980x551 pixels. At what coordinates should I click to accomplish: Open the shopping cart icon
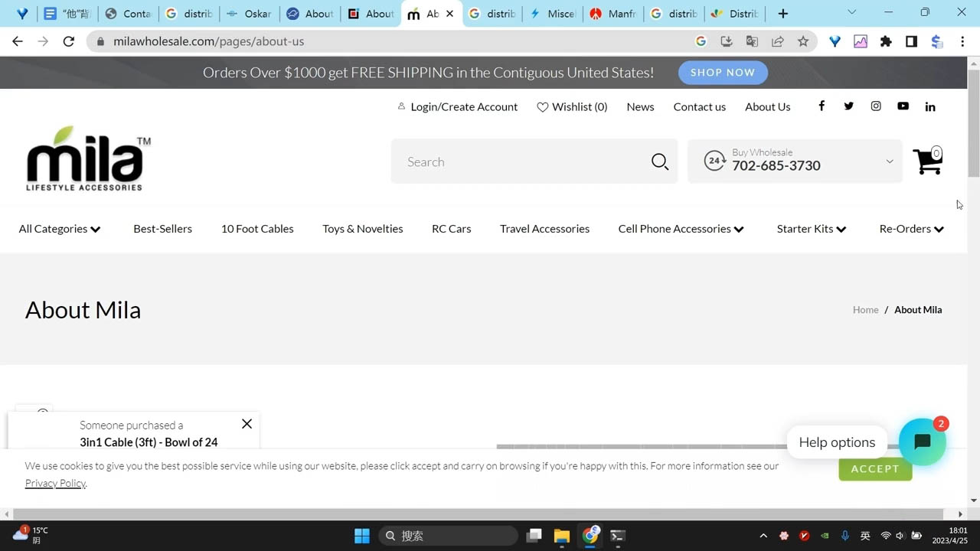pos(927,161)
